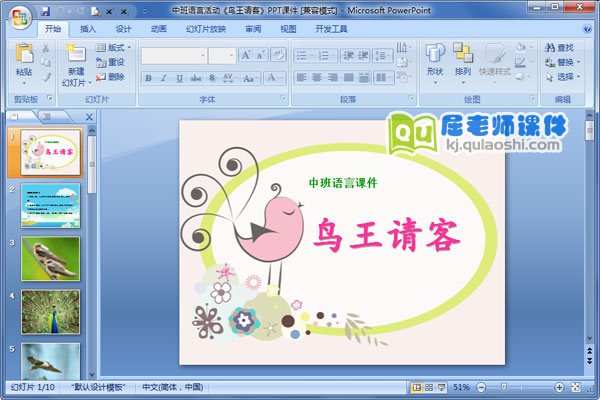600x400 pixels.
Task: Open character spacing AV dropdown
Action: [230, 78]
